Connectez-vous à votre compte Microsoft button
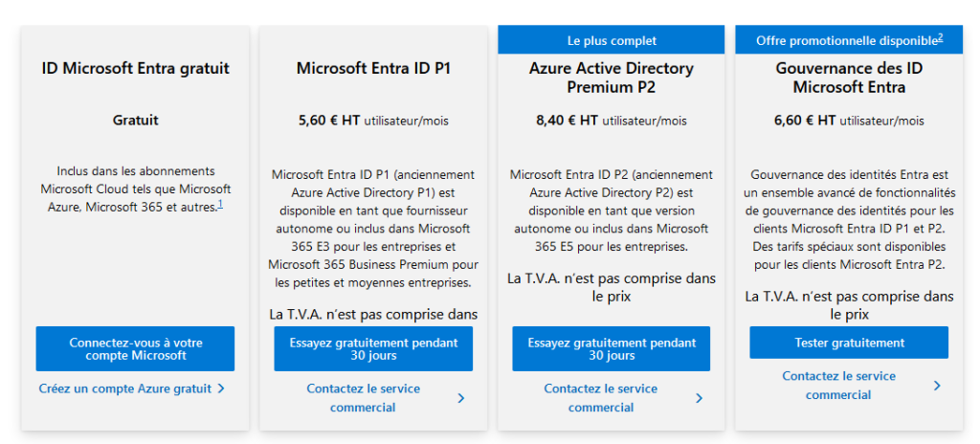Screen dimensions: 980x444 click(135, 349)
